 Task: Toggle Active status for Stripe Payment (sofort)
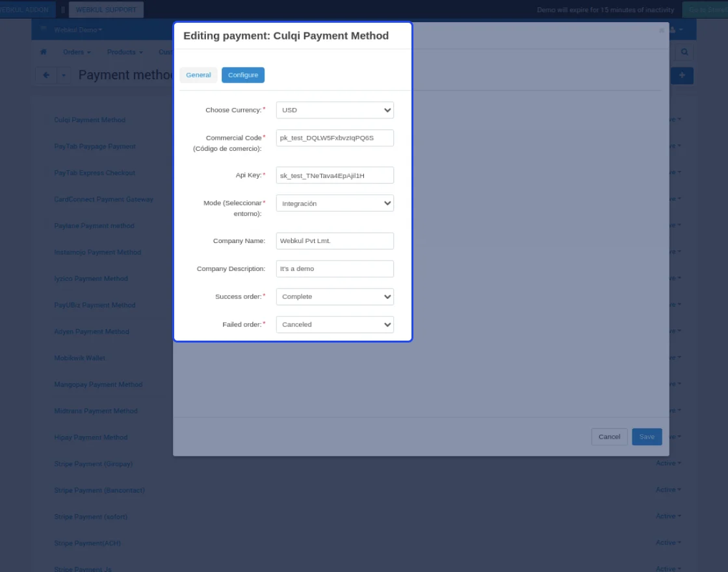(668, 516)
